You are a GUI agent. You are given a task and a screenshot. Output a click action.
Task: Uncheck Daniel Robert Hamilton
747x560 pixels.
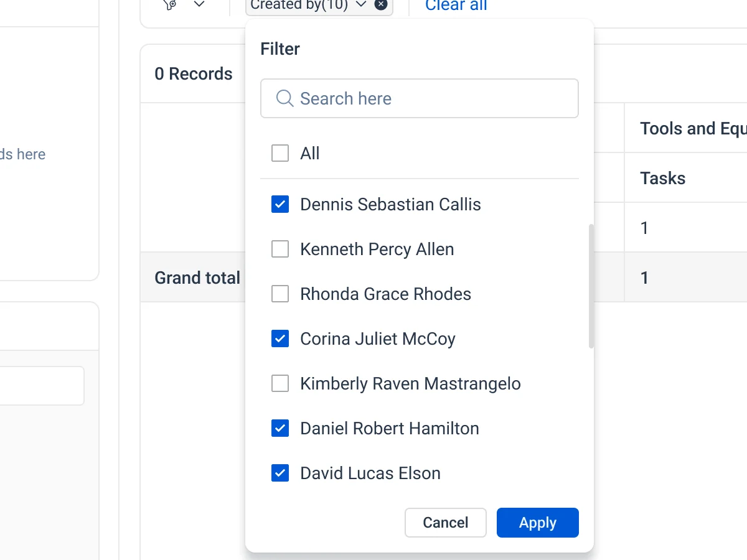(280, 428)
